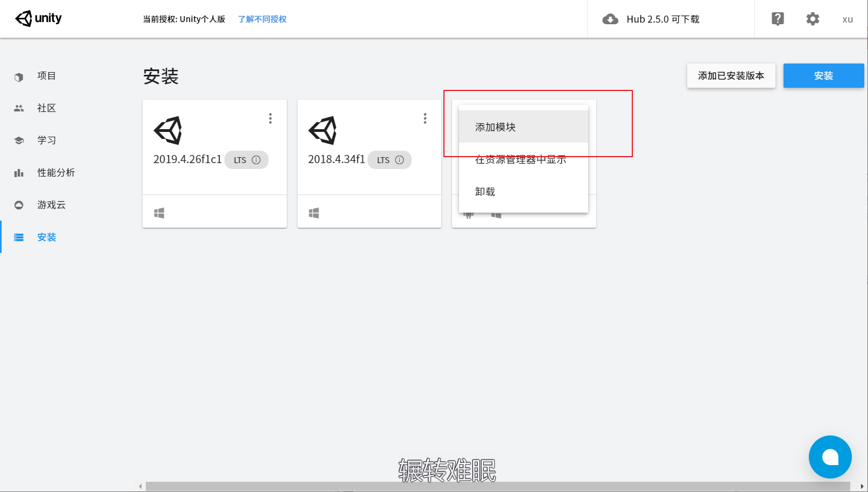
Task: Click the 项目 cube icon
Action: click(19, 77)
